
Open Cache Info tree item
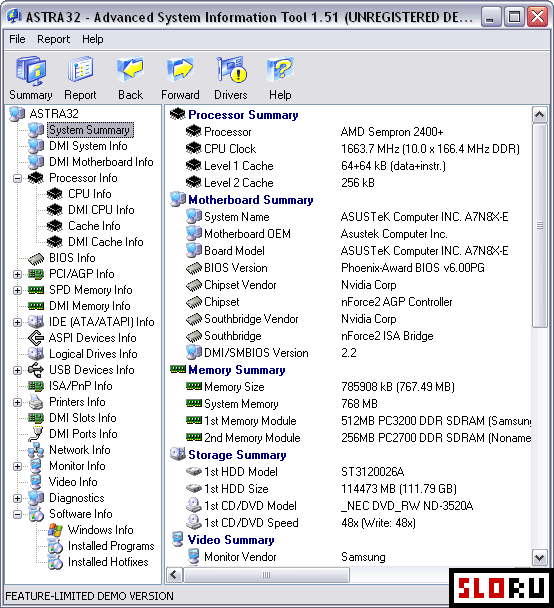(94, 226)
